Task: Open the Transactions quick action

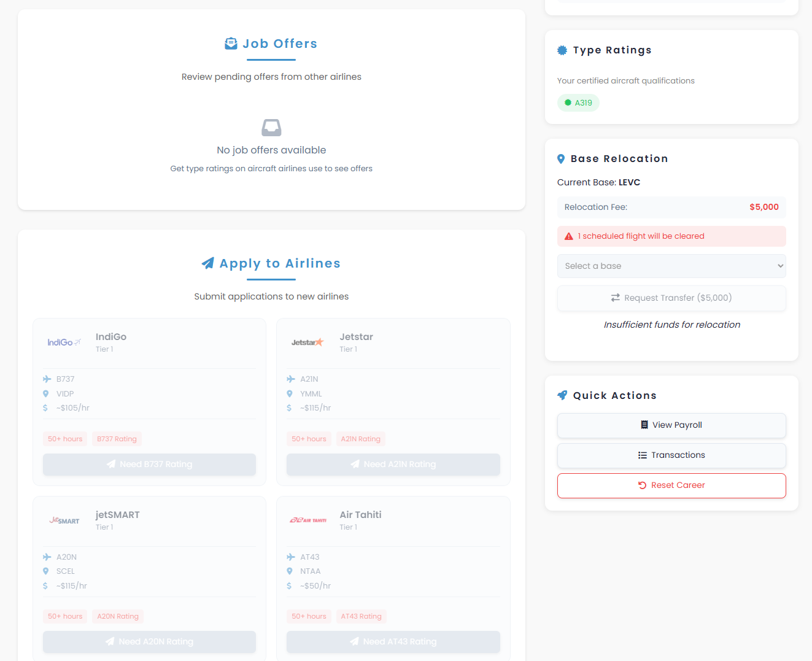Action: (x=671, y=455)
